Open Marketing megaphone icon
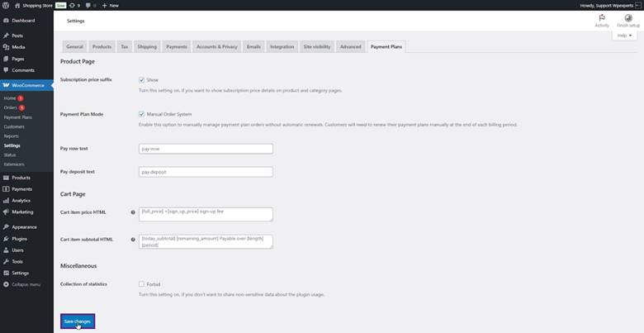 (6, 212)
